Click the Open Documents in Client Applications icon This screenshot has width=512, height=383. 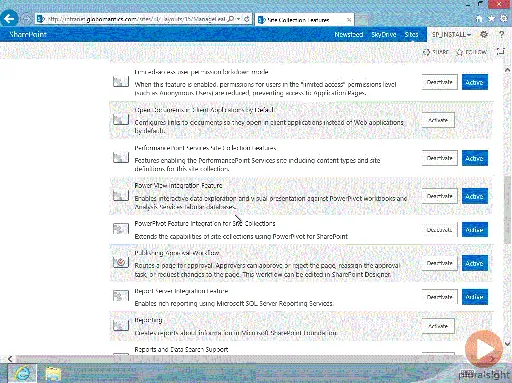[x=121, y=119]
